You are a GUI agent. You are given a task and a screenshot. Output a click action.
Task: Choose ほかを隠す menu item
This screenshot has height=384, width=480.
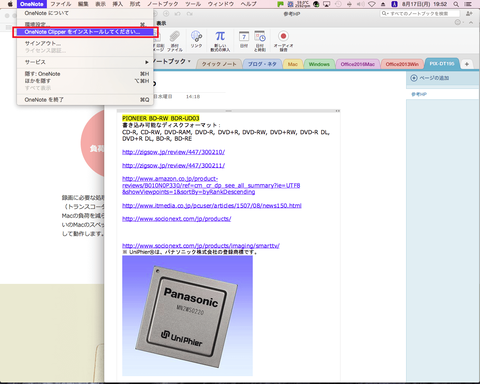coord(85,81)
